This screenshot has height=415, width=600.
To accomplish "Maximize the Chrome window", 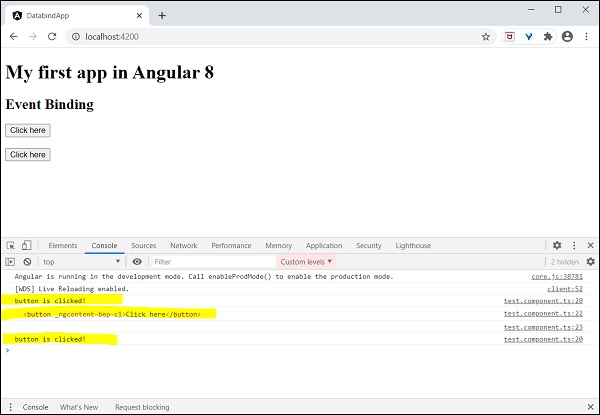I will (x=558, y=10).
